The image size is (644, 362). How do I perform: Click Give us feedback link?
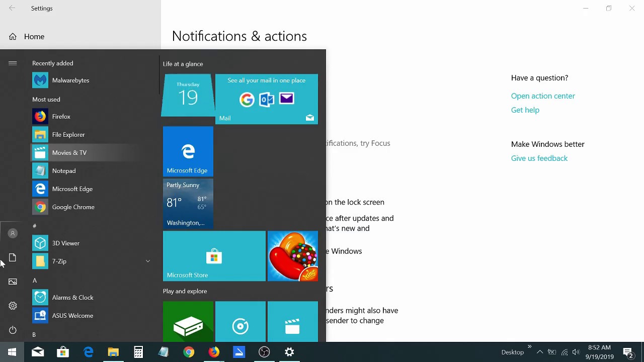pos(539,158)
